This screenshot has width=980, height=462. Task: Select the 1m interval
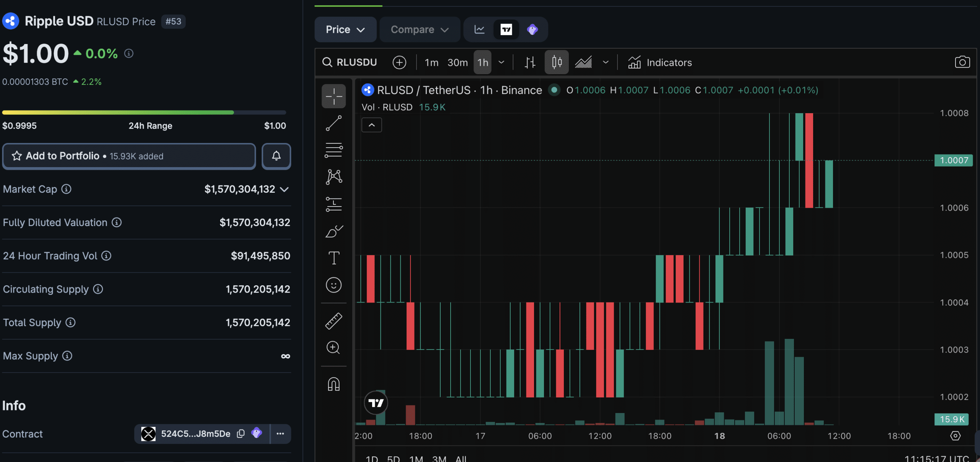[431, 62]
